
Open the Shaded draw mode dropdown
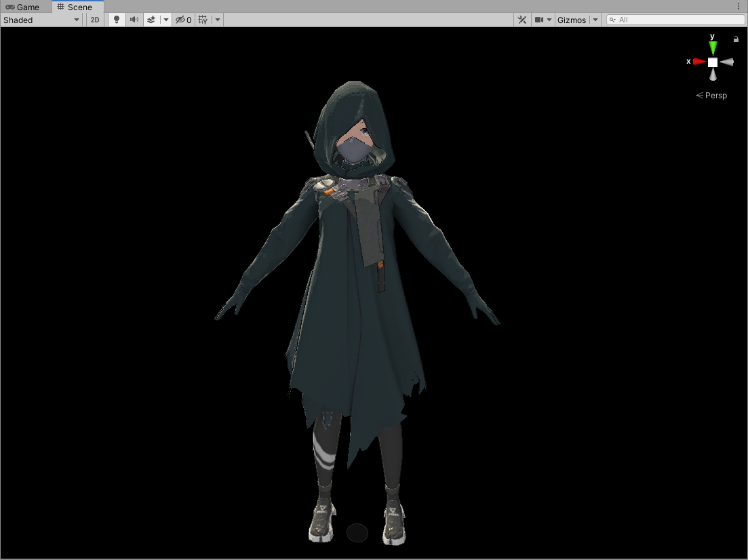coord(41,20)
